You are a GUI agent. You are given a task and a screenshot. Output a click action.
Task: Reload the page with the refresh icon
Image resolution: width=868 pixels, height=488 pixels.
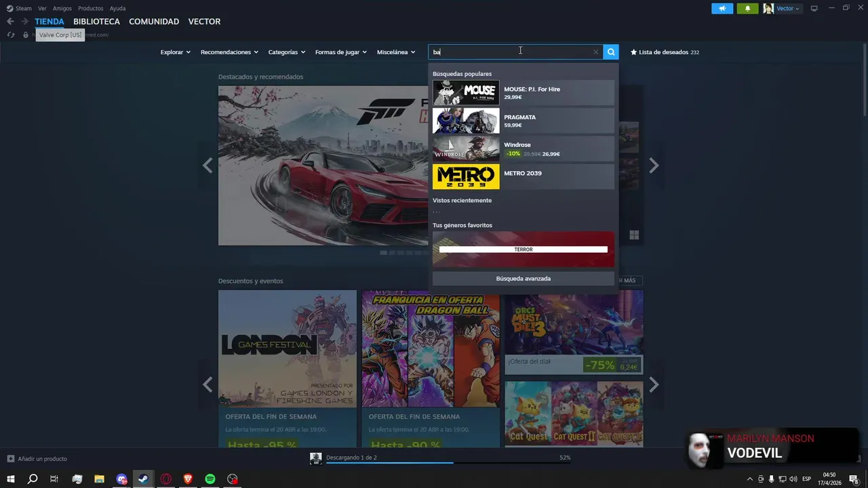(x=10, y=35)
